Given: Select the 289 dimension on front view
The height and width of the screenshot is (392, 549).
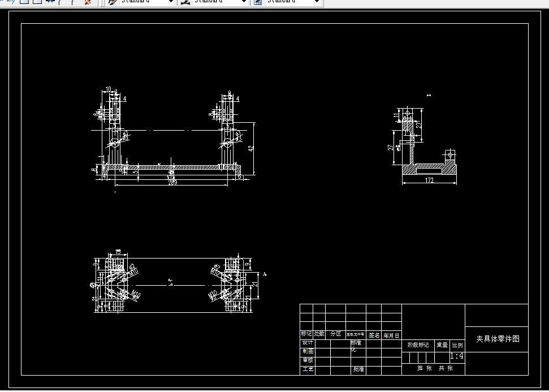Looking at the screenshot, I should pyautogui.click(x=172, y=183).
